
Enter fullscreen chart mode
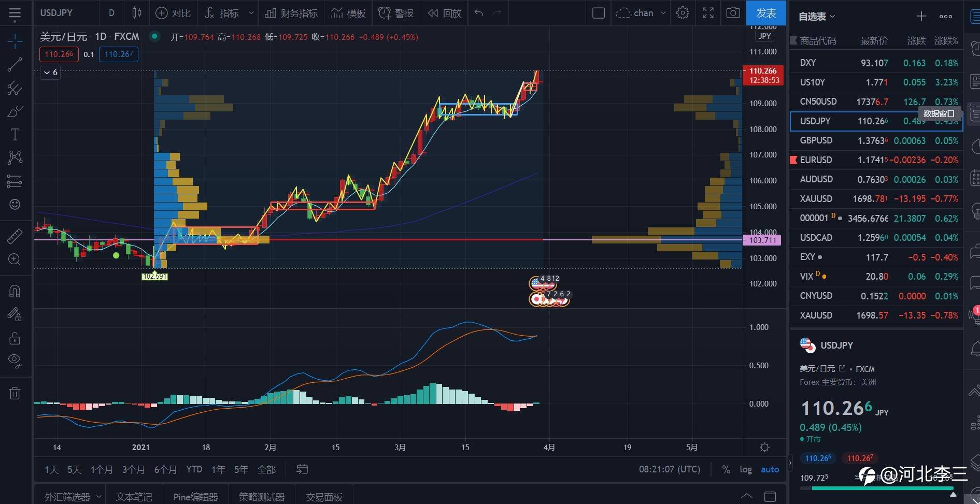[x=708, y=13]
